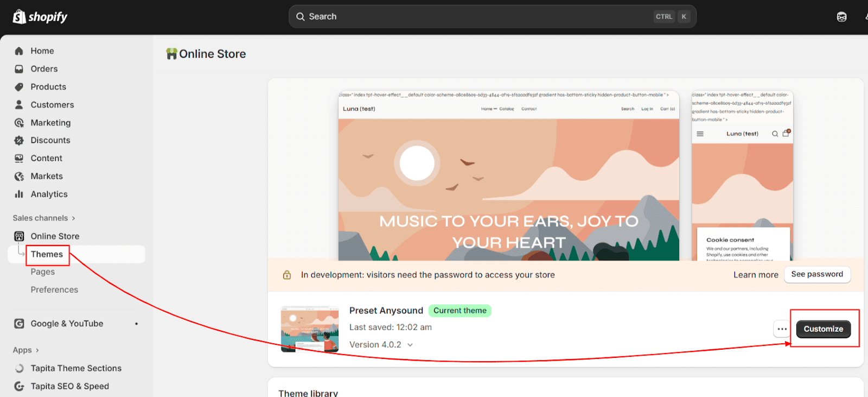Click the See password button
This screenshot has height=397, width=868.
(x=817, y=274)
